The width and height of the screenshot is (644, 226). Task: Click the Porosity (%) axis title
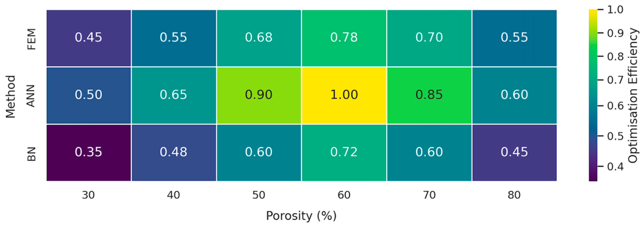click(301, 216)
